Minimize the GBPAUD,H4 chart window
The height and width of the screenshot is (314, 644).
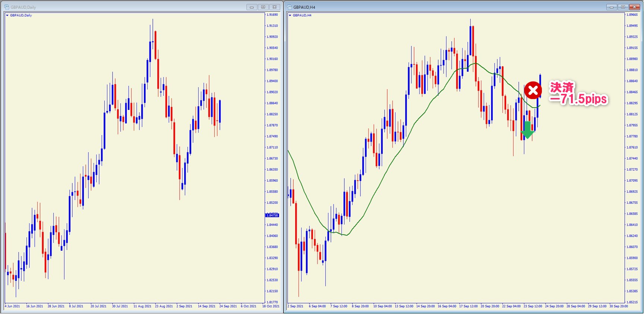[x=612, y=7]
